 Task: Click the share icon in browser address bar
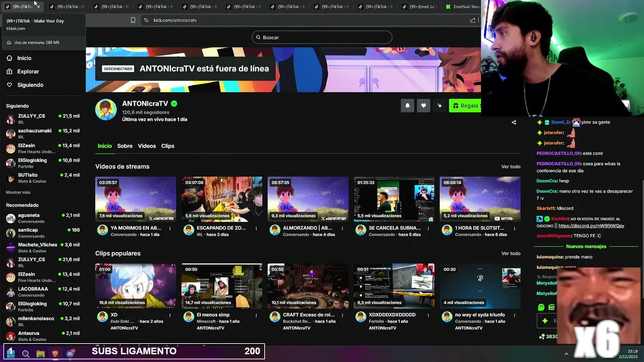pos(472,20)
